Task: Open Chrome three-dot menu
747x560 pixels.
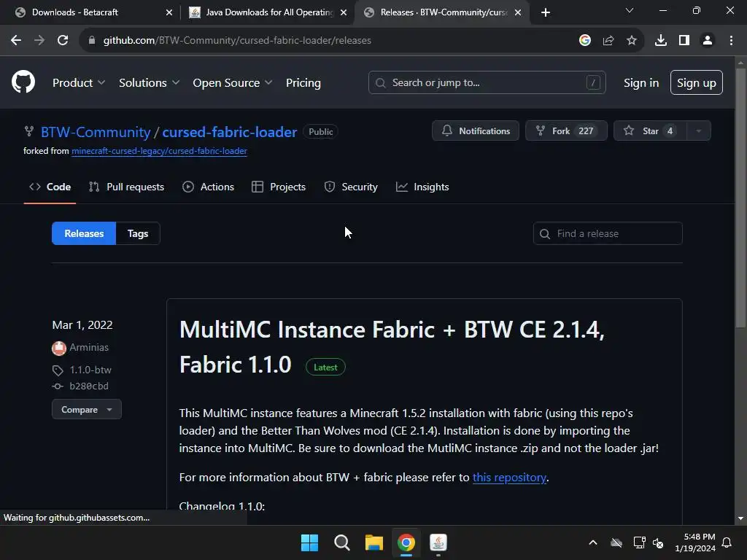Action: coord(731,41)
